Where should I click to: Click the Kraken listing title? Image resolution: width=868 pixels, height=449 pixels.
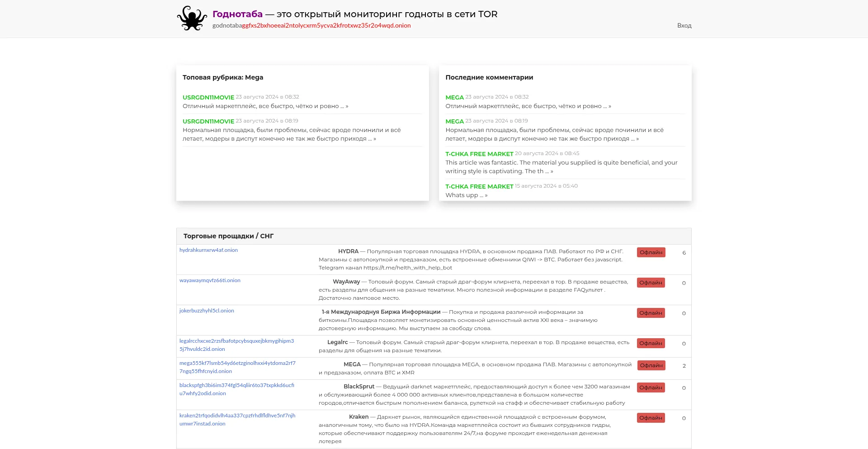[x=359, y=417]
